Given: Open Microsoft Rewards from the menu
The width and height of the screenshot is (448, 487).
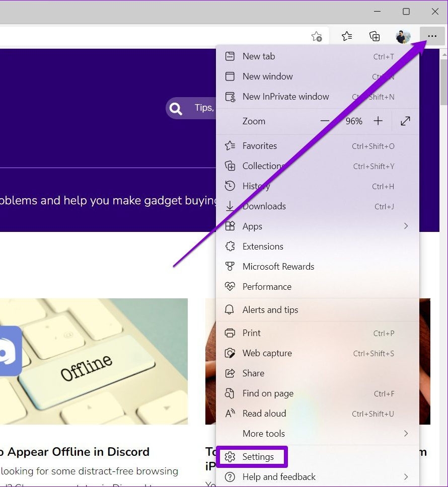Looking at the screenshot, I should pyautogui.click(x=278, y=266).
